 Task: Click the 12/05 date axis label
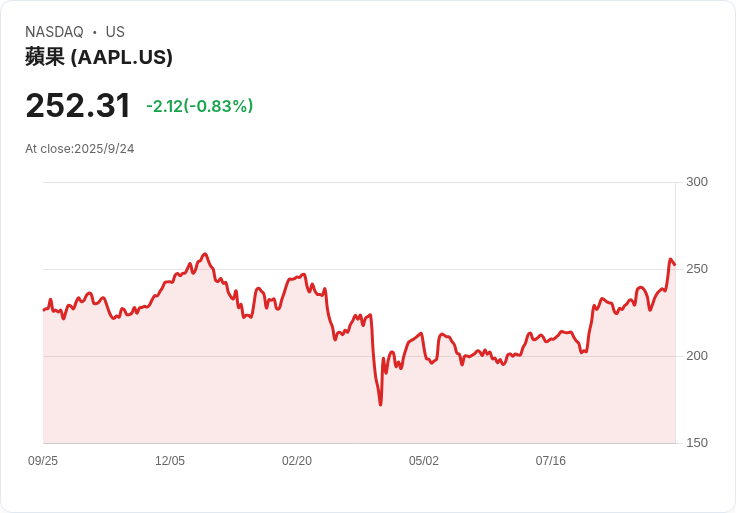click(170, 461)
